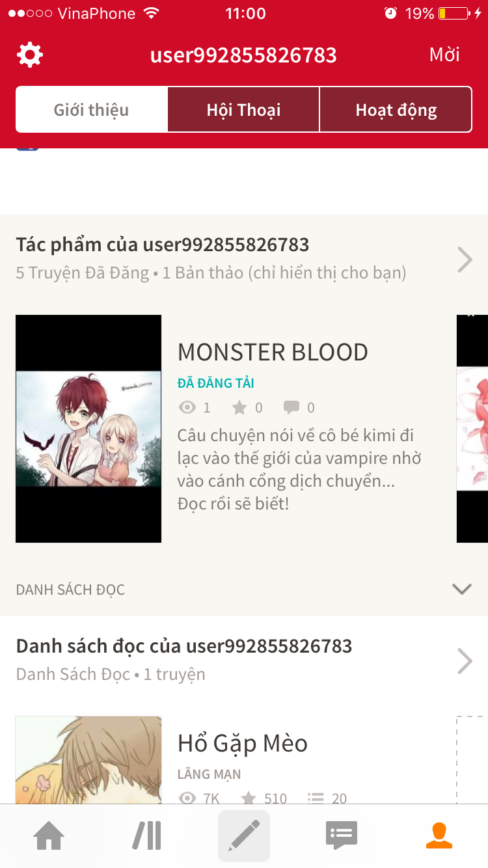The width and height of the screenshot is (488, 868).
Task: Open settings with the gear icon
Action: pos(30,55)
